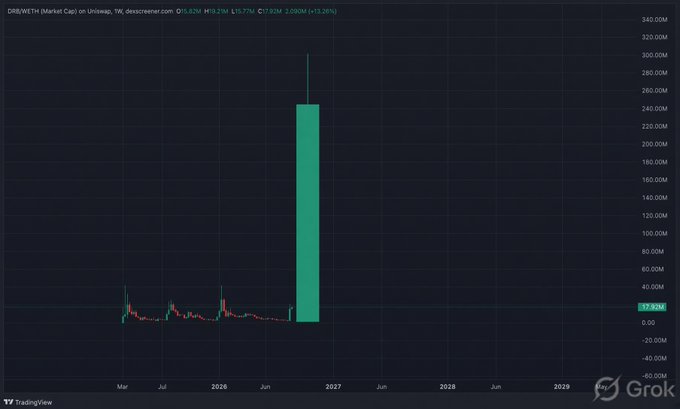Select the open value O15.82M
The height and width of the screenshot is (409, 680).
[189, 11]
